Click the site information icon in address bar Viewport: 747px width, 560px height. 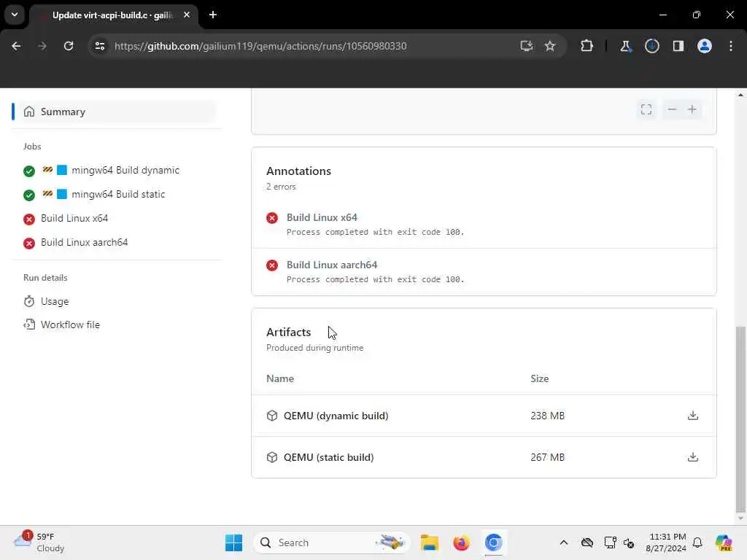99,46
